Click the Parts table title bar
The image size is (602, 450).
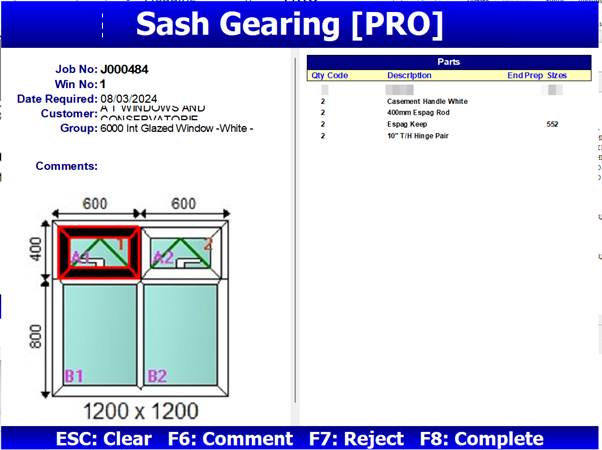click(449, 62)
